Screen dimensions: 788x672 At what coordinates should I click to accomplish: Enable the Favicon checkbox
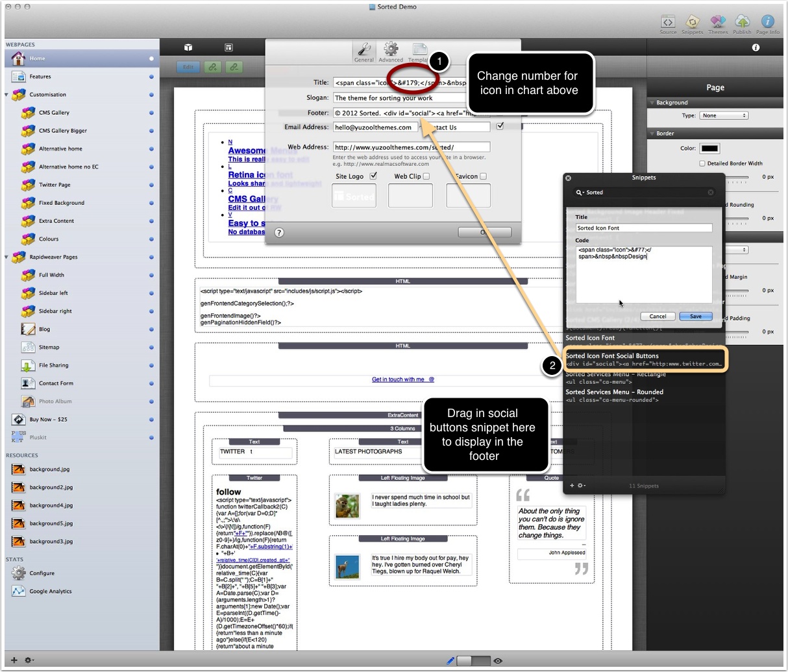483,176
